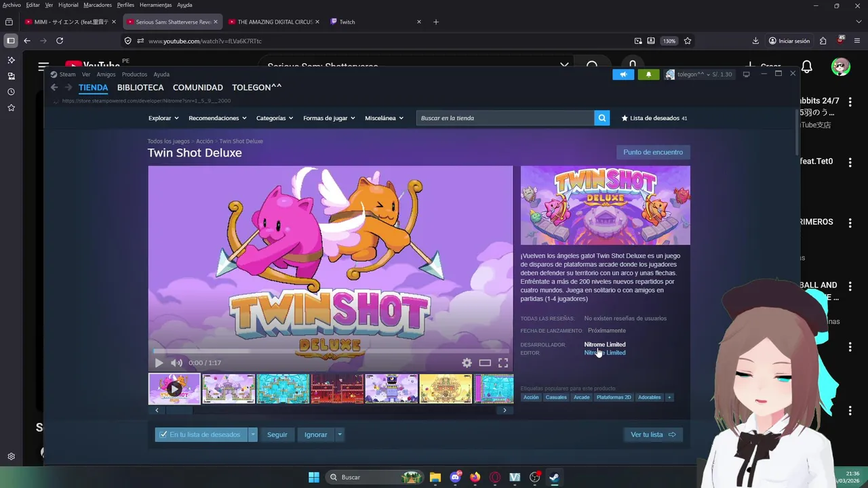Expand the Miscelánea menu
The width and height of the screenshot is (868, 488).
coord(384,118)
